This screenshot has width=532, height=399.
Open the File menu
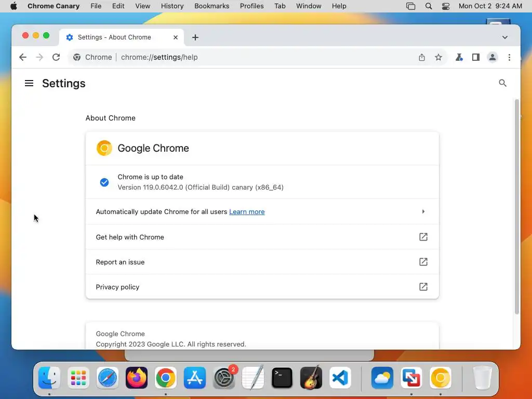tap(96, 6)
